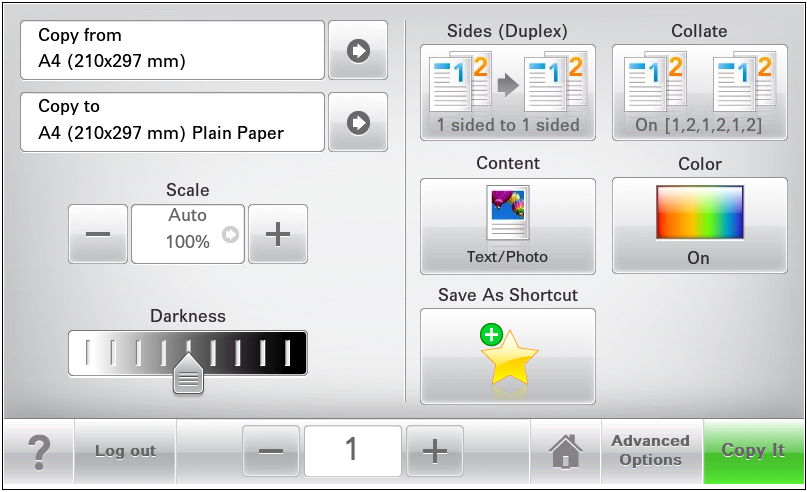This screenshot has height=492, width=807.
Task: Change the Sides (Duplex) setting
Action: coord(507,92)
